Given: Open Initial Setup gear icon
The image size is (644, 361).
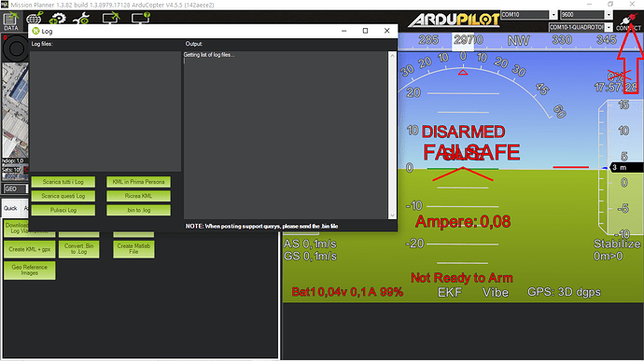Looking at the screenshot, I should pos(58,18).
